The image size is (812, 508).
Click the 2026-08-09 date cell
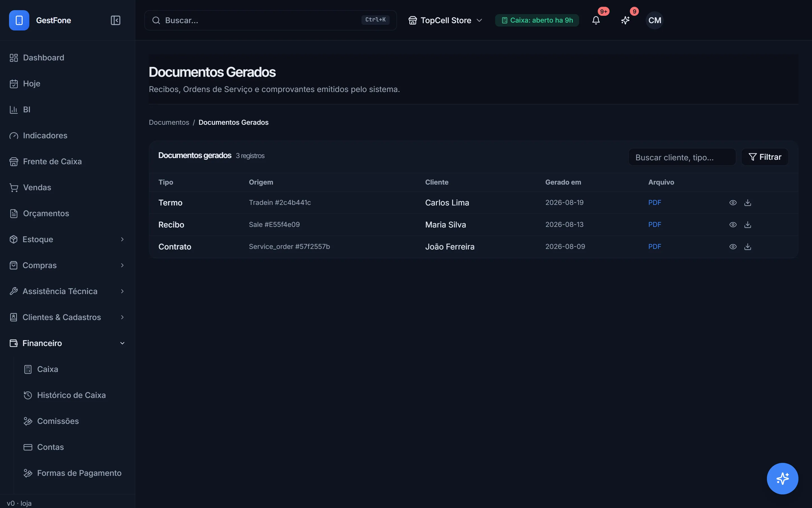(565, 247)
